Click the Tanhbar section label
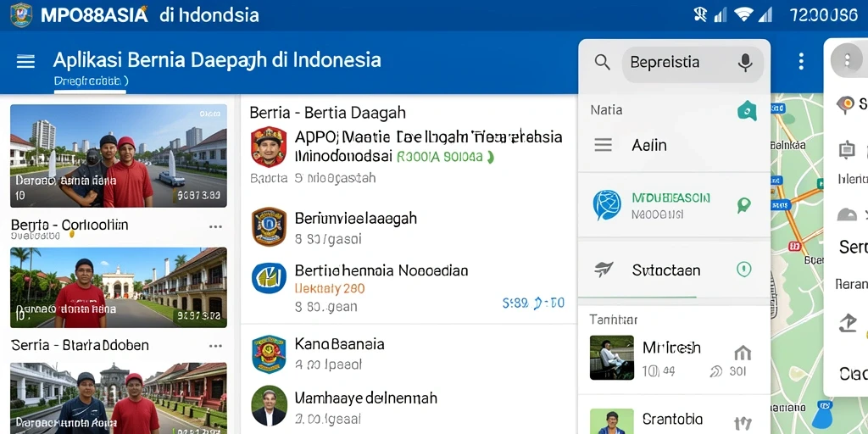 [614, 320]
